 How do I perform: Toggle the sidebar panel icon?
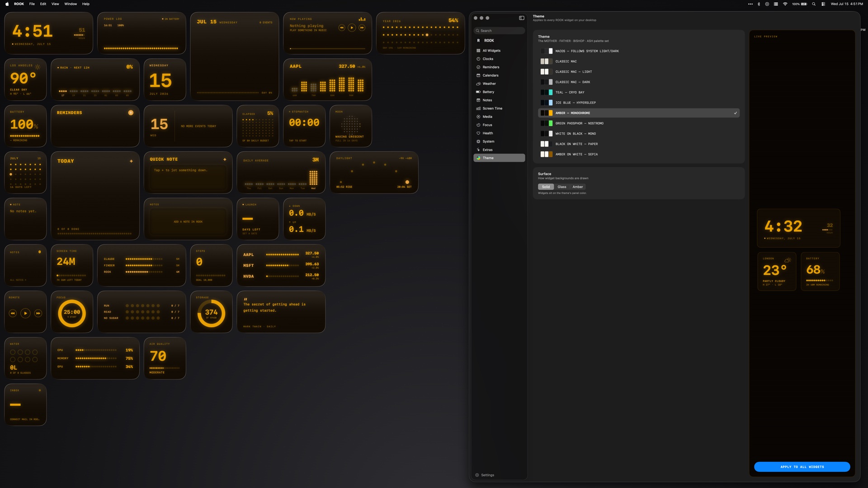(521, 18)
